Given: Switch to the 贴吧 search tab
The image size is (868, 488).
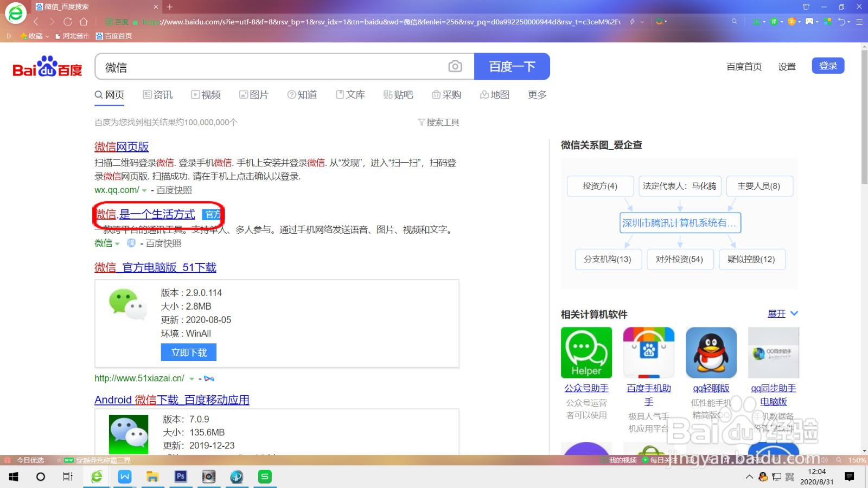Looking at the screenshot, I should (398, 94).
